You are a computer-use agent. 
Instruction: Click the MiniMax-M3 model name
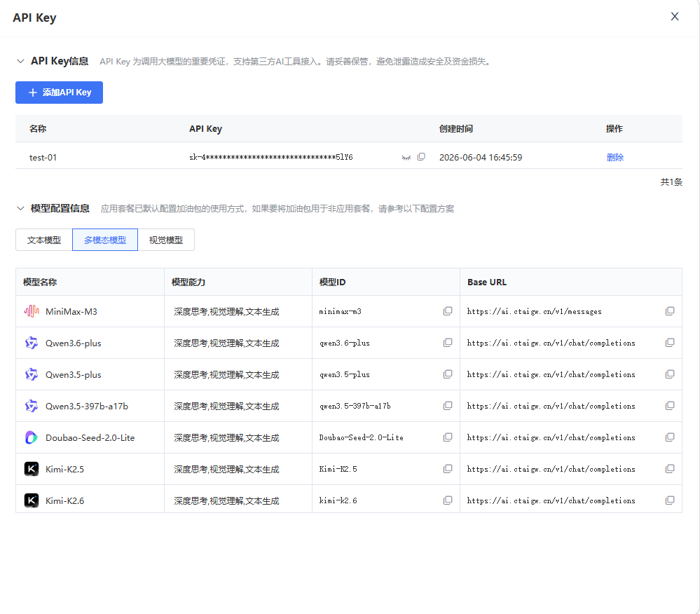pos(71,312)
